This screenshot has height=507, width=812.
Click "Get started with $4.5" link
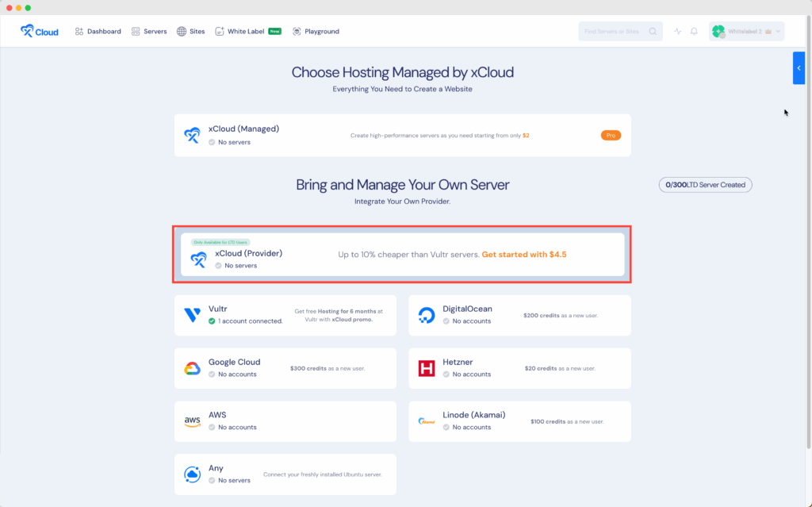(523, 255)
